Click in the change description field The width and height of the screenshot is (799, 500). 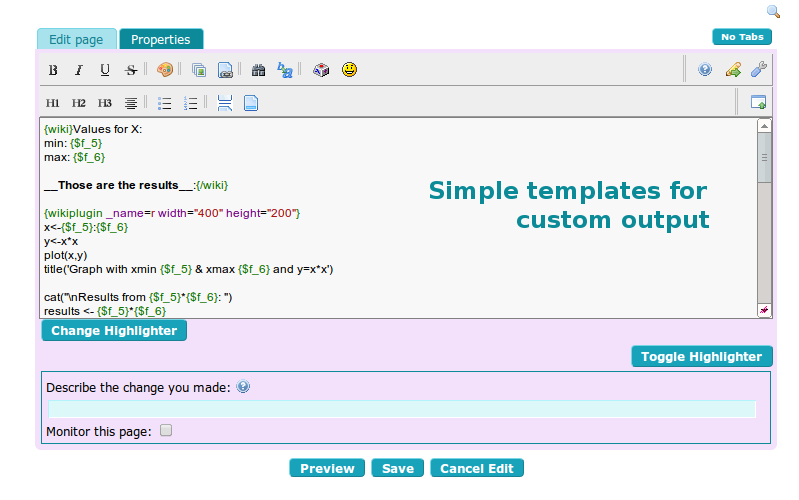tap(402, 408)
